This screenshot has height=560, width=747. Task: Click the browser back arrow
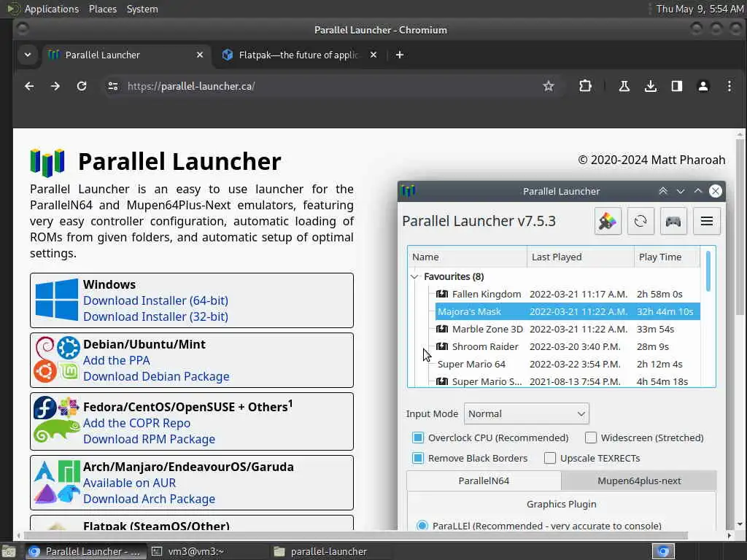[29, 86]
